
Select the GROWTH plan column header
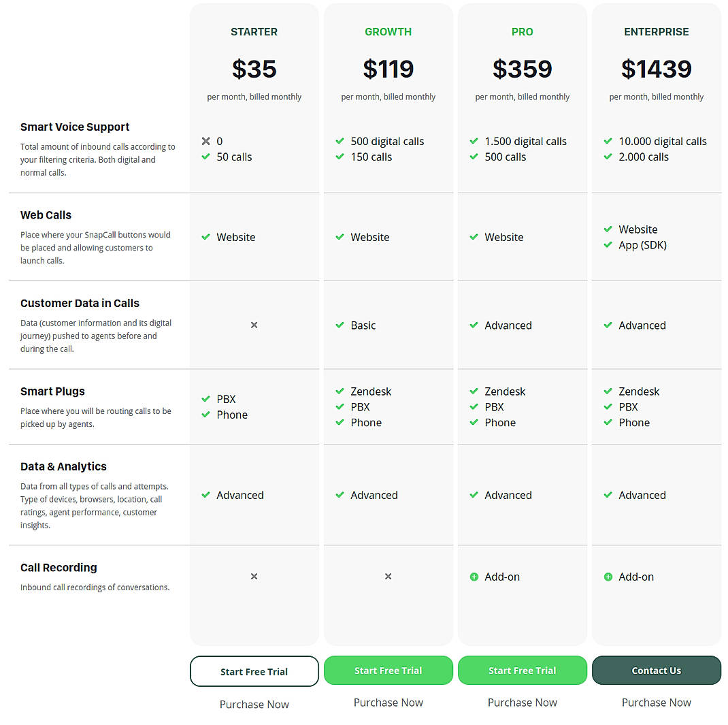point(388,31)
